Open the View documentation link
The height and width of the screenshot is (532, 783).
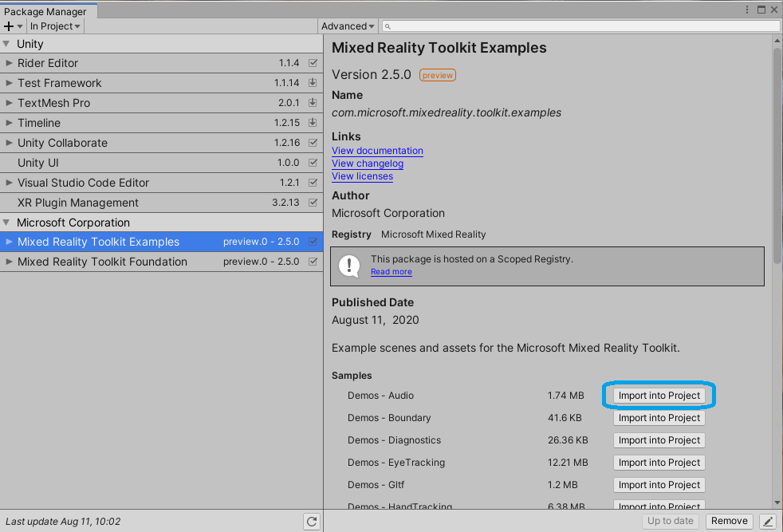(377, 151)
